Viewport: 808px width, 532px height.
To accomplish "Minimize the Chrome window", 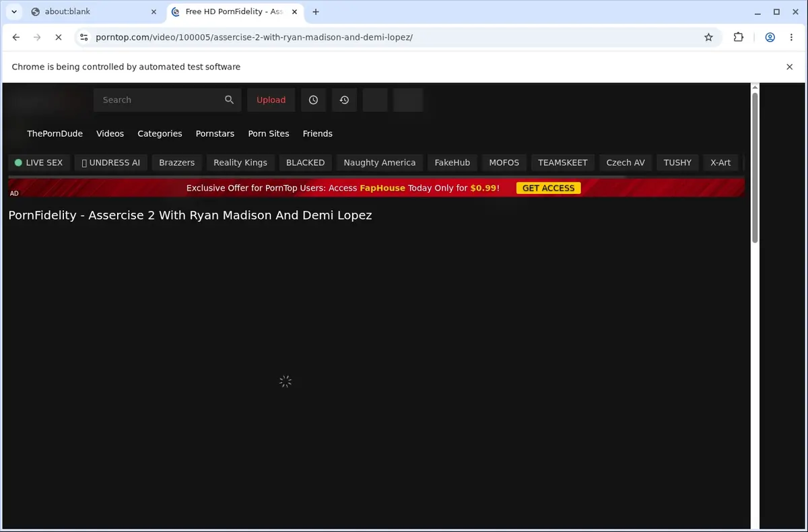I will [758, 11].
